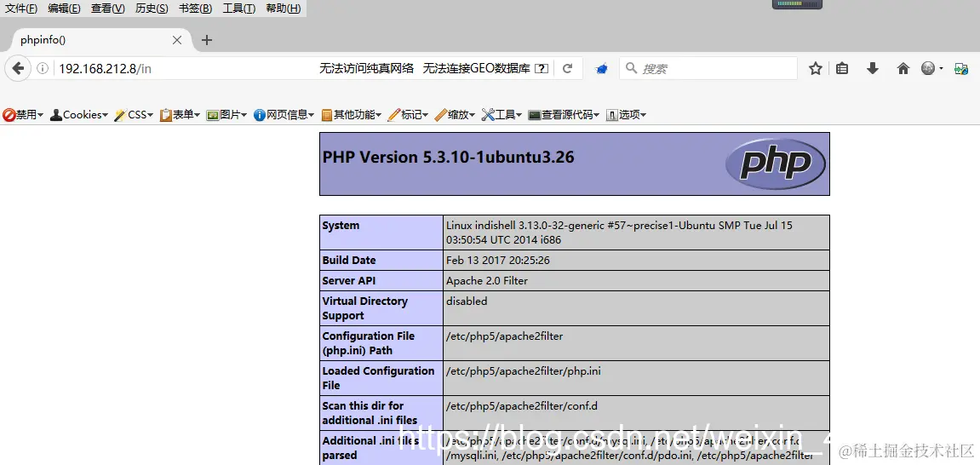The height and width of the screenshot is (465, 980).
Task: Click the /etc/php5/apache2filter/conf.d value
Action: (x=522, y=406)
